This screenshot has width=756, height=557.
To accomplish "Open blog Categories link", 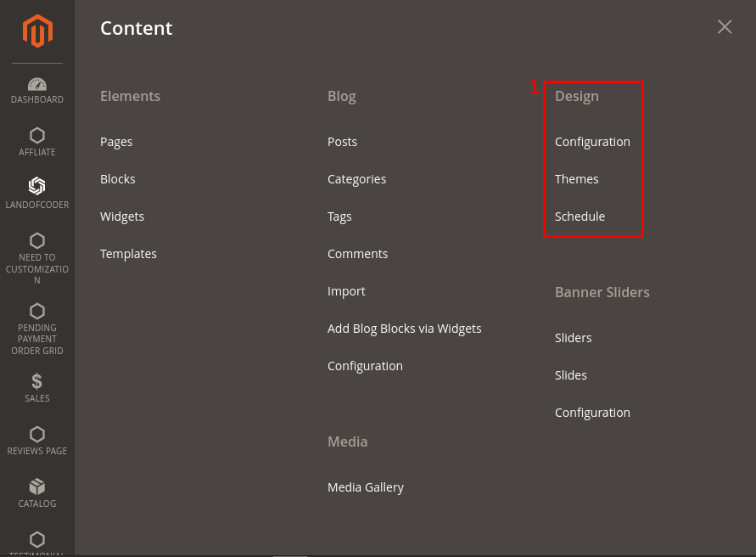I will pyautogui.click(x=357, y=179).
